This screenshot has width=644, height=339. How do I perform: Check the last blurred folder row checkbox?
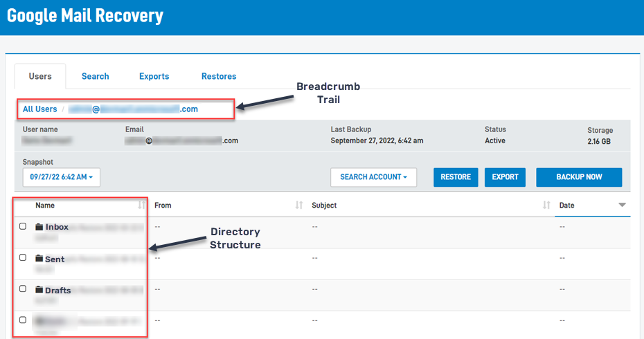click(x=23, y=320)
